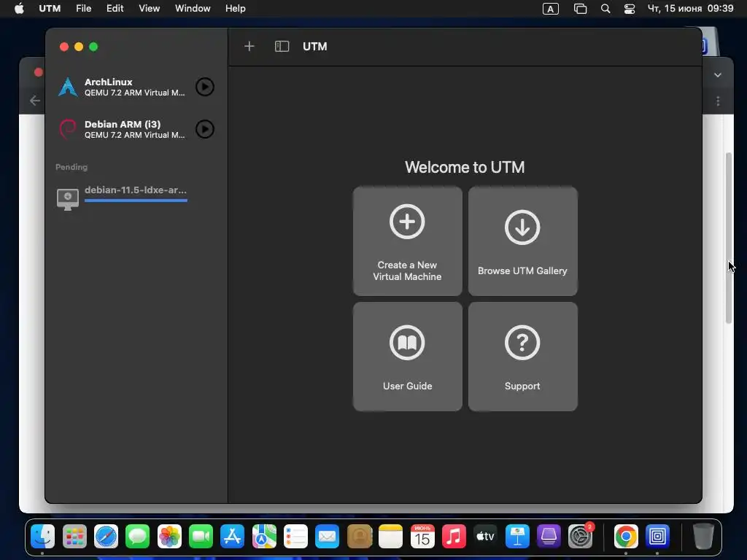This screenshot has height=560, width=747.
Task: Click Create a New Virtual Machine tile
Action: click(x=407, y=241)
